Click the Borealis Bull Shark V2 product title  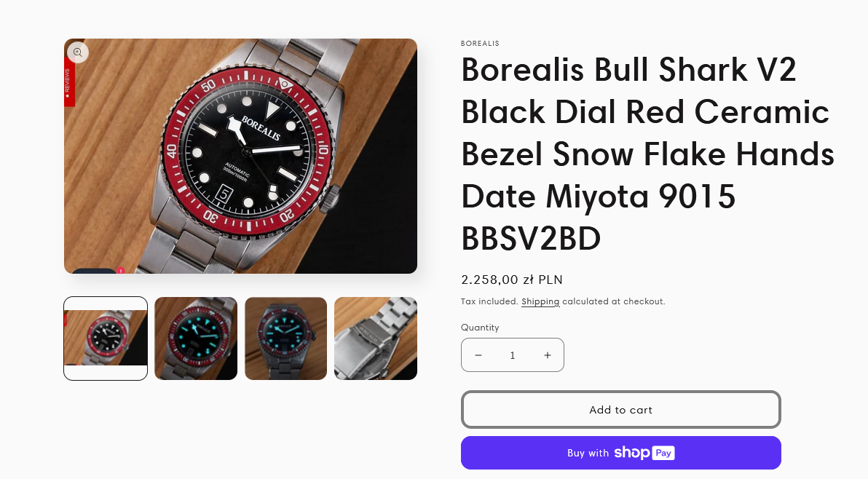(x=647, y=154)
